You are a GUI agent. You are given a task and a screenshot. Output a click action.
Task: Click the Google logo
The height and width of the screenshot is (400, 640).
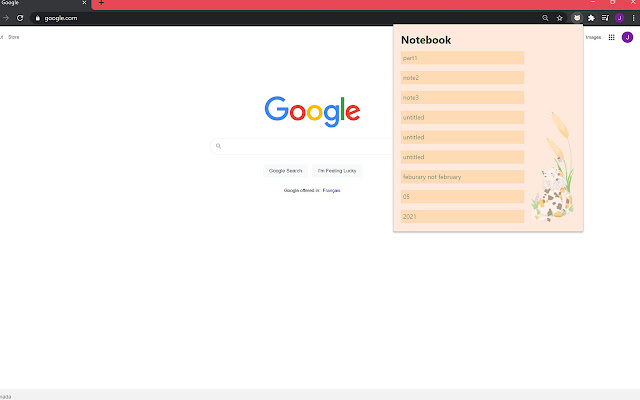point(312,111)
